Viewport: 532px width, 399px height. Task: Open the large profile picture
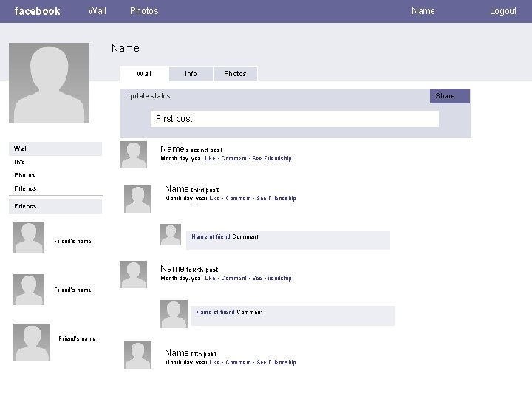tap(50, 83)
